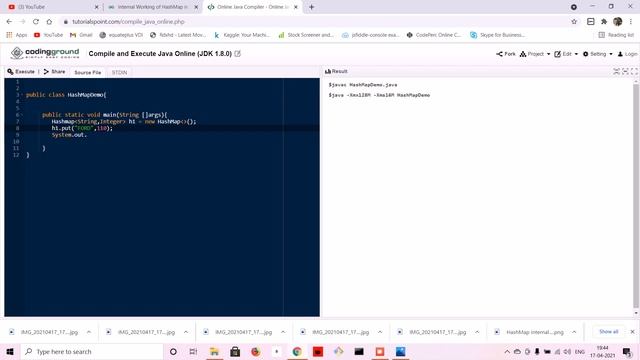Open Task View on taskbar
The height and width of the screenshot is (360, 640).
[x=193, y=351]
